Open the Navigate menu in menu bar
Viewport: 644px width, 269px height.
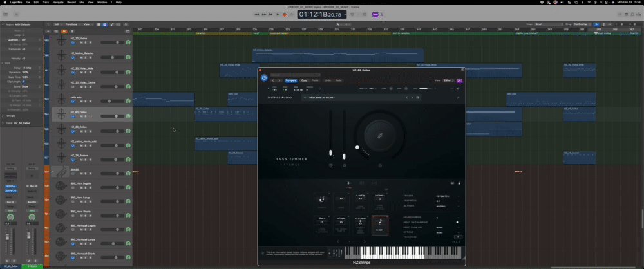pos(58,3)
